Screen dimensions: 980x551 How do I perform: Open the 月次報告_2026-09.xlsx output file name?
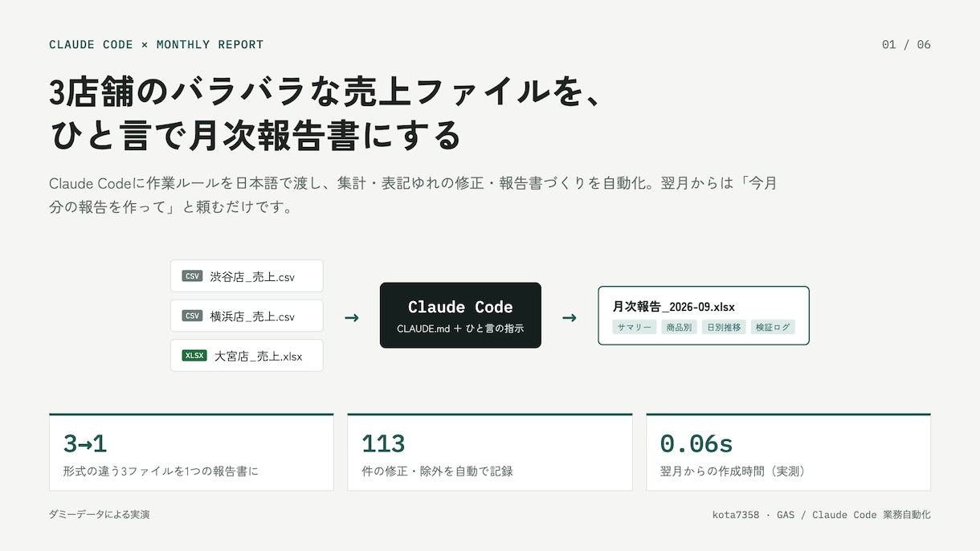click(x=673, y=306)
